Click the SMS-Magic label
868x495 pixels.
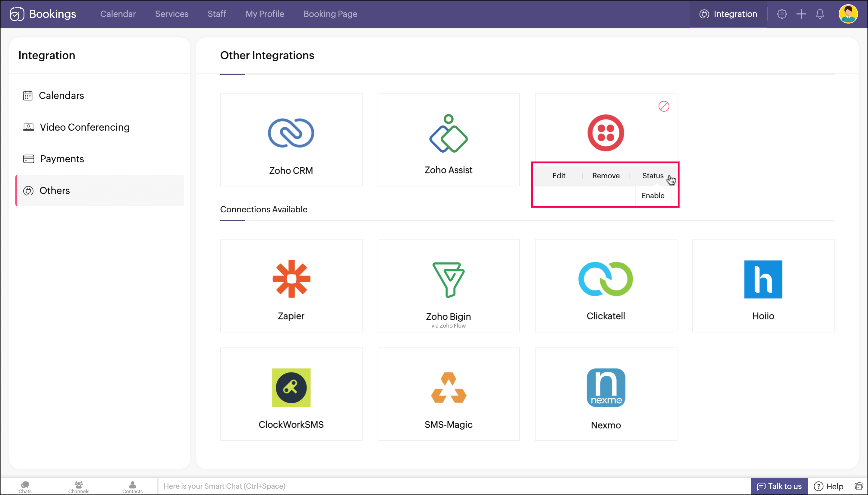448,424
